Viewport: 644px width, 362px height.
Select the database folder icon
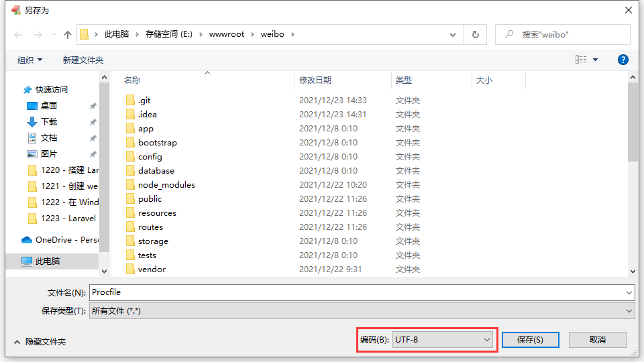click(131, 170)
